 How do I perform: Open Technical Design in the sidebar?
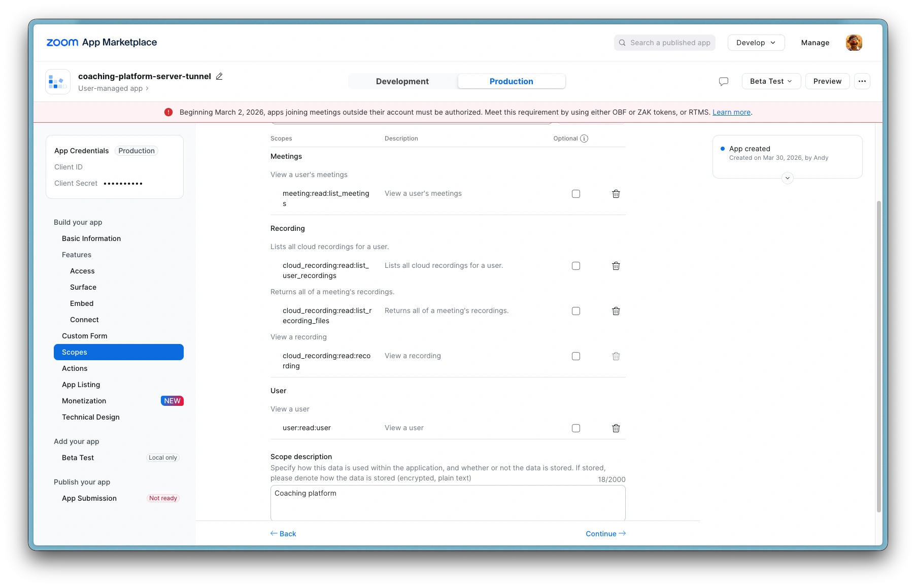click(91, 417)
